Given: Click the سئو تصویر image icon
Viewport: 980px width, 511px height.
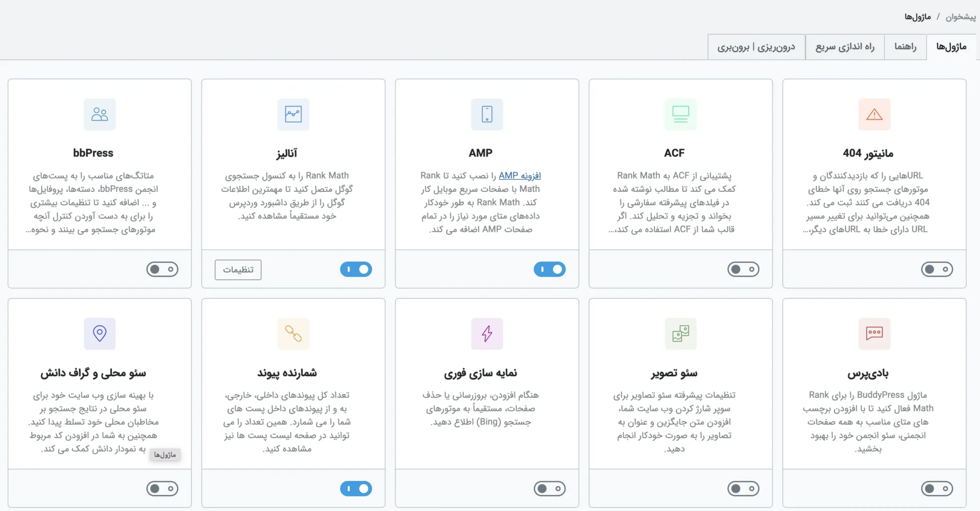Looking at the screenshot, I should pos(680,334).
